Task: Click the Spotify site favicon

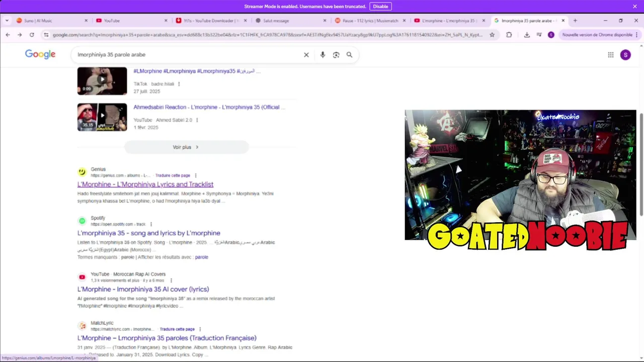Action: click(82, 221)
